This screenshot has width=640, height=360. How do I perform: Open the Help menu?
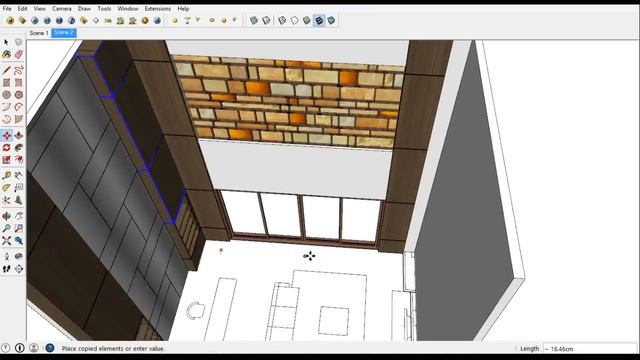pyautogui.click(x=183, y=8)
